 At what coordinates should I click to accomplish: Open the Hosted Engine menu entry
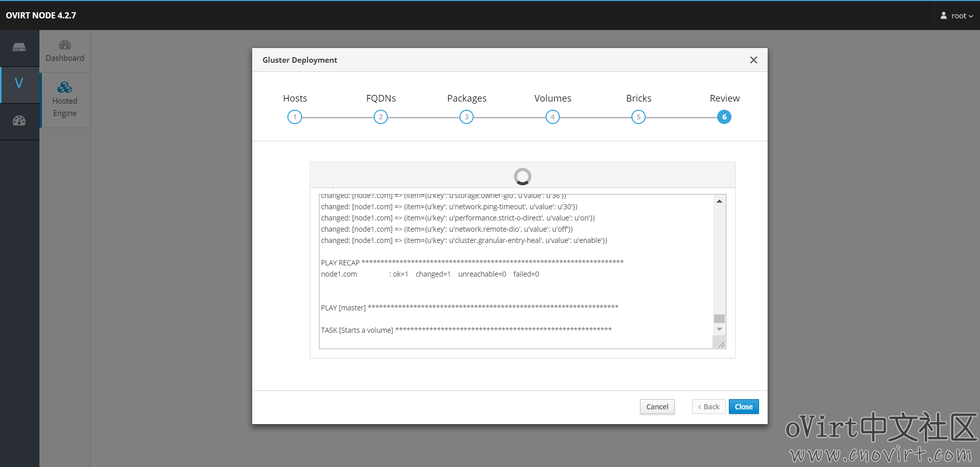pyautogui.click(x=65, y=100)
